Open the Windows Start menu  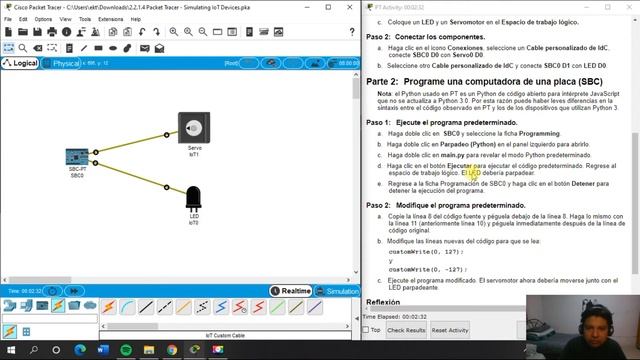[11, 350]
